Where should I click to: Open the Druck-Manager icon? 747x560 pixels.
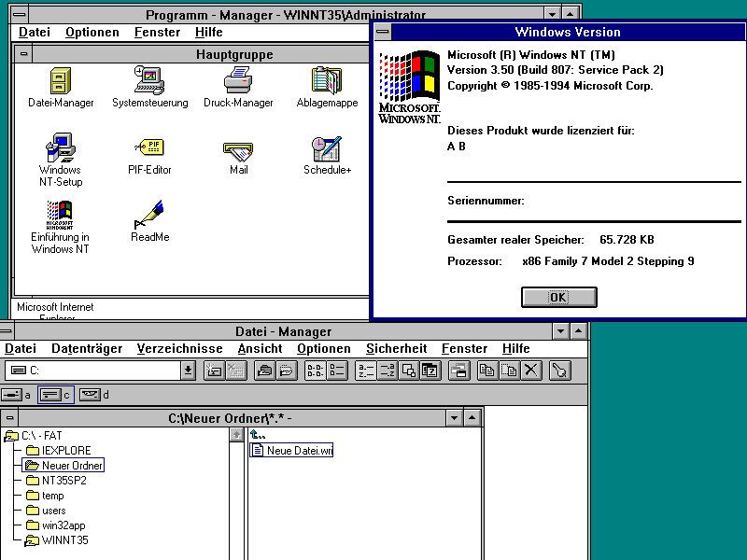click(x=238, y=80)
